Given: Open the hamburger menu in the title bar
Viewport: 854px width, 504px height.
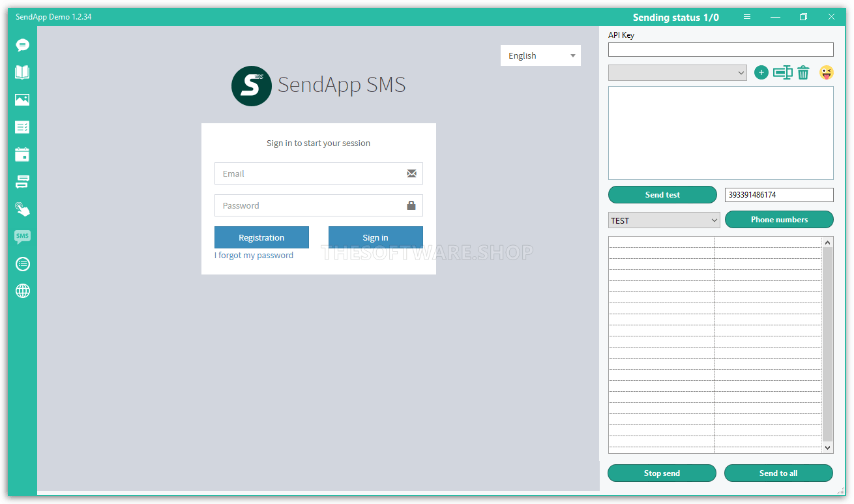Looking at the screenshot, I should pos(746,16).
